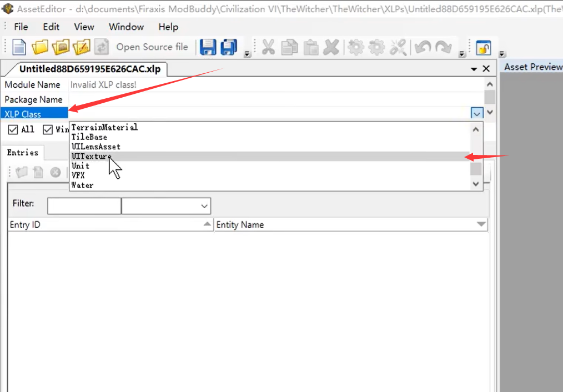Switch to the Untitled88D659195E626CAC.xlp tab
The width and height of the screenshot is (563, 392).
(90, 69)
